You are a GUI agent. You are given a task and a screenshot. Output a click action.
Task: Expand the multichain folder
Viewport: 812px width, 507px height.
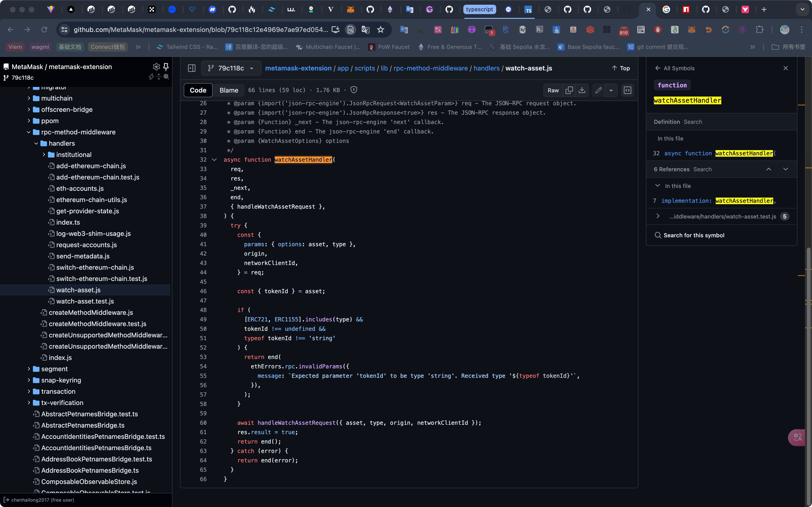point(29,98)
